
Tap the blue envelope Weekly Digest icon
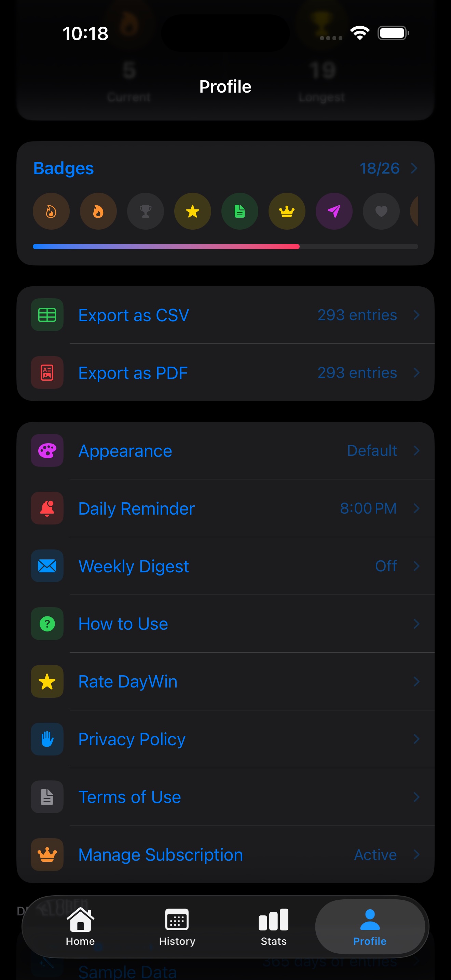pyautogui.click(x=47, y=566)
